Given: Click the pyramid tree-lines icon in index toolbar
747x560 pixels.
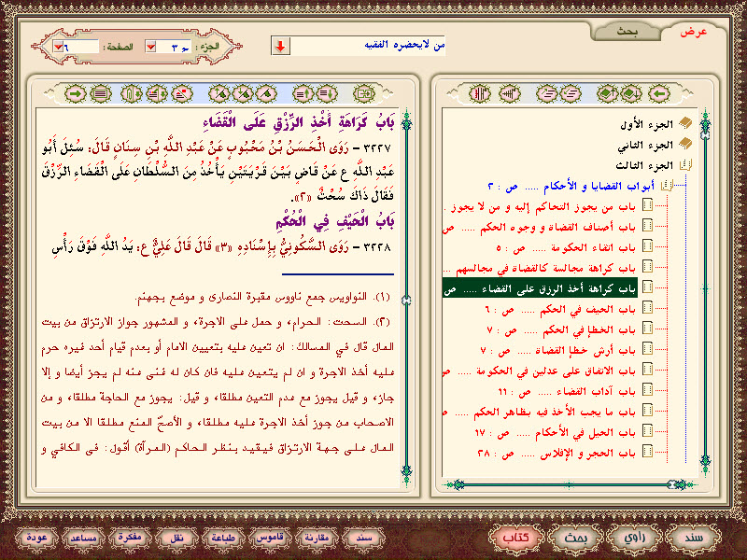Looking at the screenshot, I should [x=509, y=94].
